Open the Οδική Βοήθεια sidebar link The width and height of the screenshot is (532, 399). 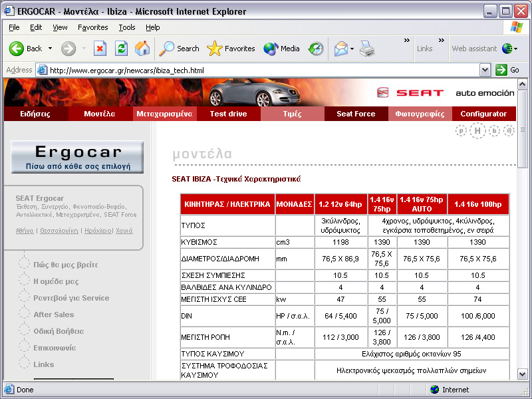click(x=59, y=331)
